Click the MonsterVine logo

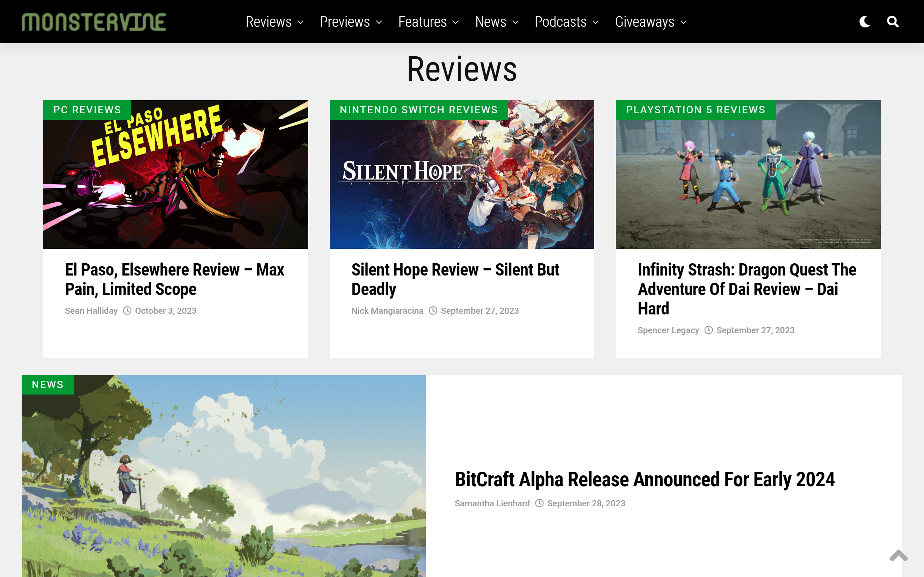point(93,22)
